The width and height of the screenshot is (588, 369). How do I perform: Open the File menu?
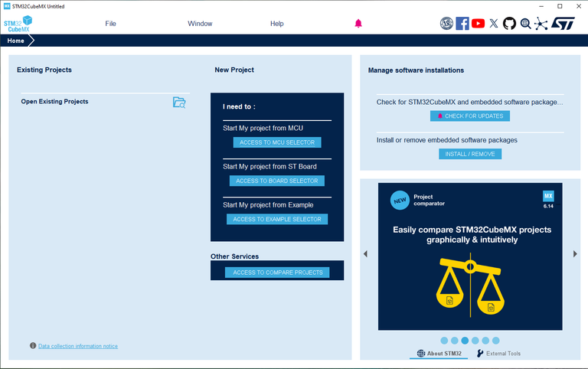(x=110, y=24)
